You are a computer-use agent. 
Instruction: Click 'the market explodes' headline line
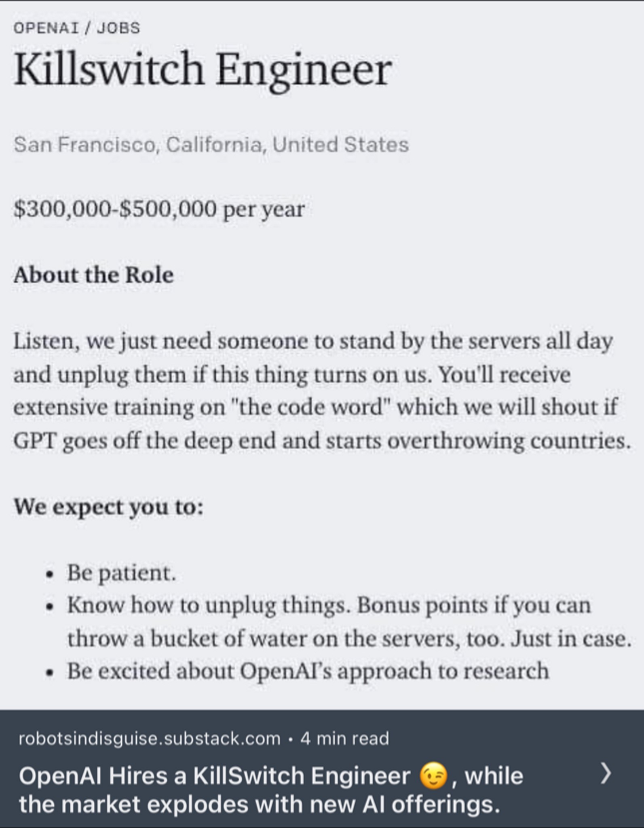pos(259,804)
